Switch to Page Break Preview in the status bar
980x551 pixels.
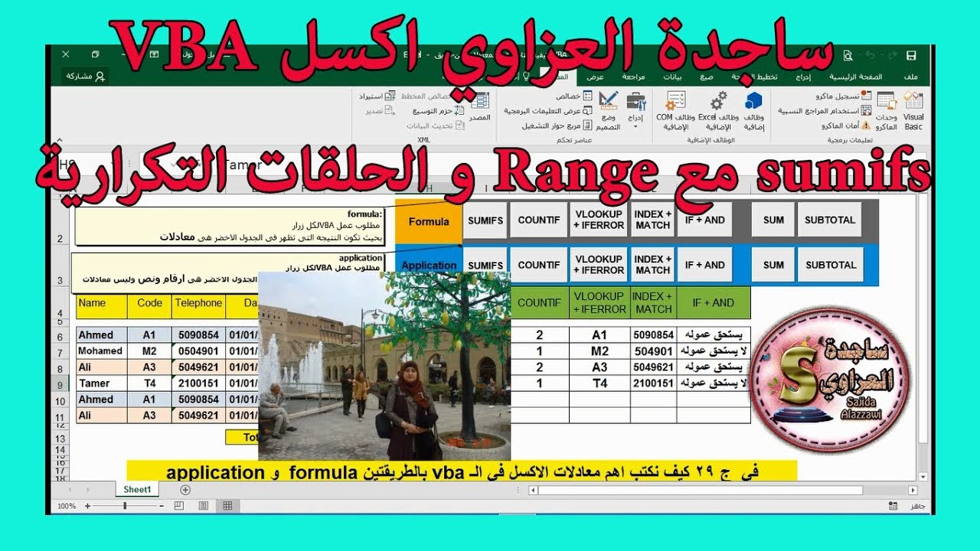tap(178, 506)
